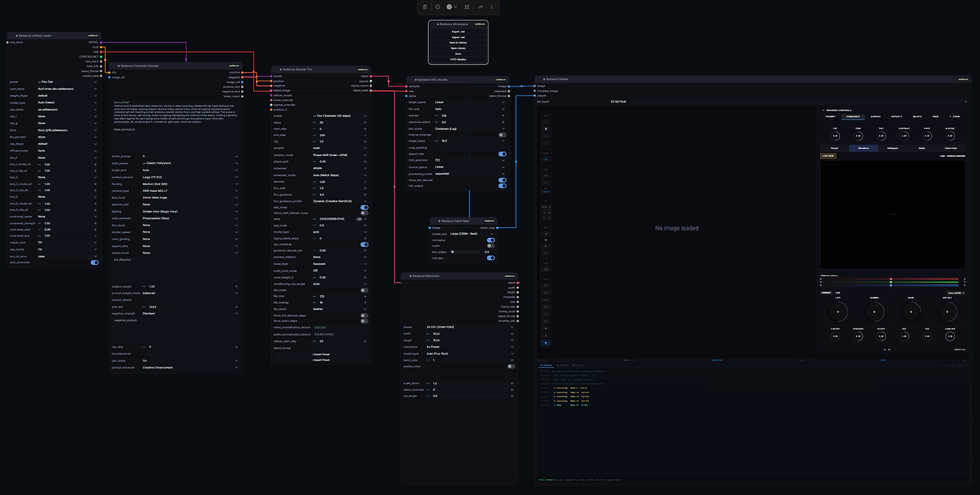This screenshot has height=495, width=980.
Task: Toggle enable_video in Resolution node
Action: [511, 366]
